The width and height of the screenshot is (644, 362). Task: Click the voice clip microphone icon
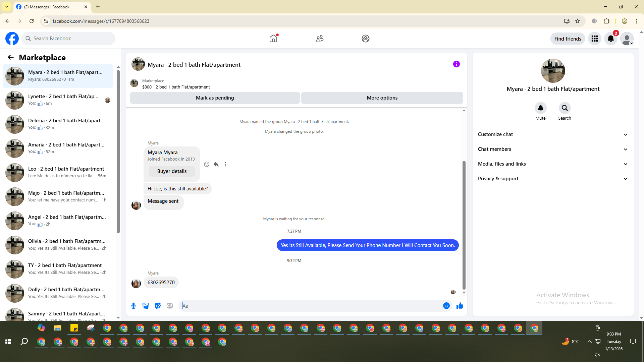pos(133,306)
